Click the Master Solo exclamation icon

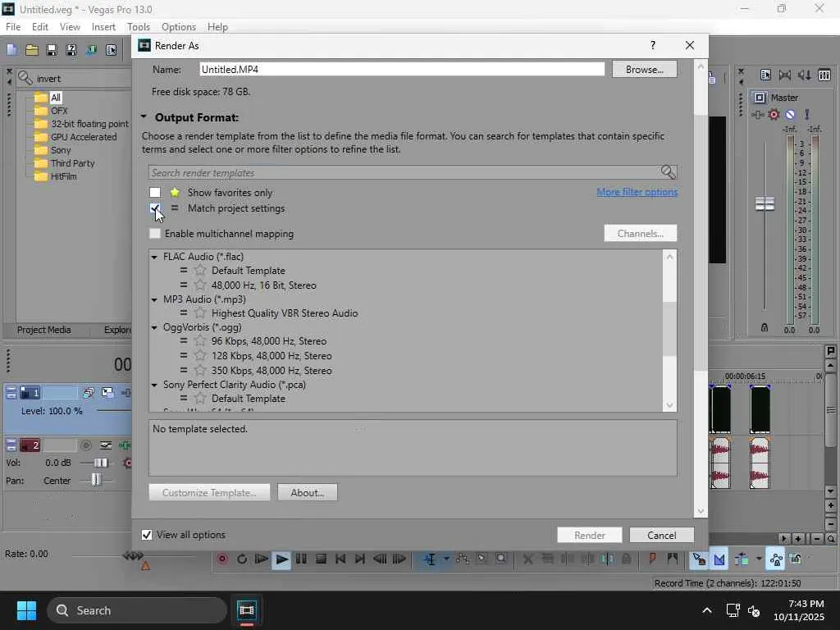pyautogui.click(x=807, y=114)
